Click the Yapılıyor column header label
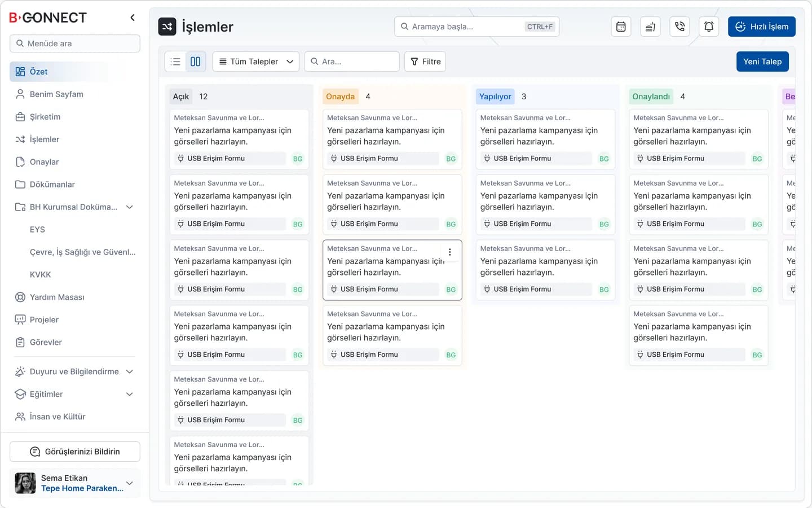 pyautogui.click(x=495, y=97)
